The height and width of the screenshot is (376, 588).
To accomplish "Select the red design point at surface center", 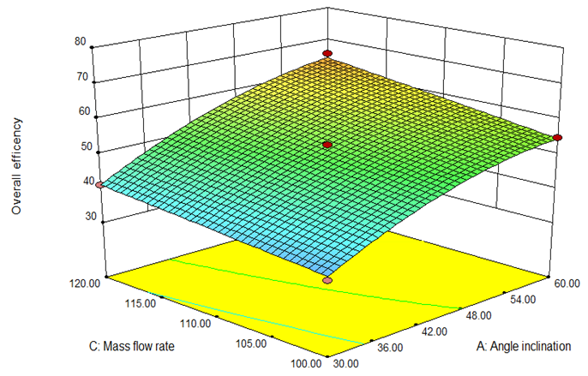I will click(327, 146).
